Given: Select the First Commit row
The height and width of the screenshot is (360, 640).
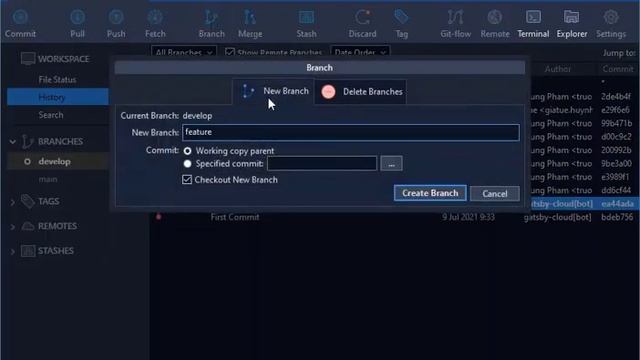Looking at the screenshot, I should tap(395, 217).
